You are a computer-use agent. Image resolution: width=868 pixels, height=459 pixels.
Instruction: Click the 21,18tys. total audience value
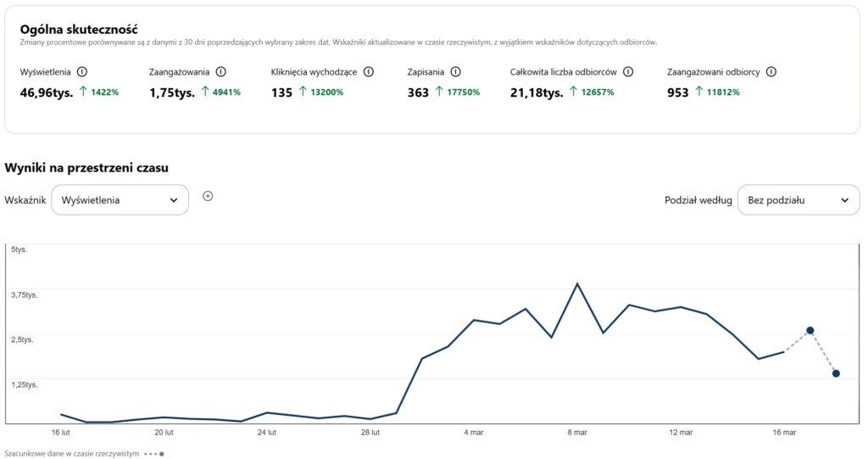coord(537,92)
